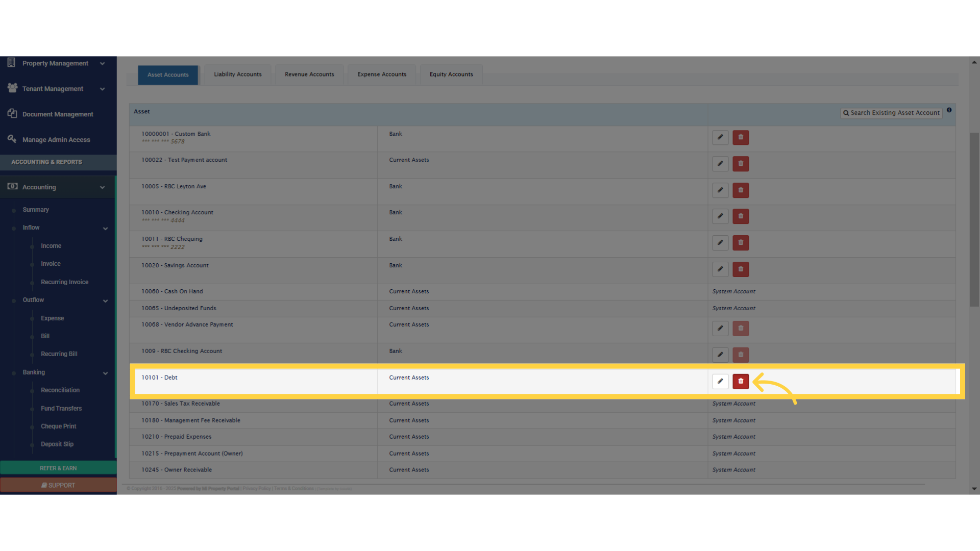Viewport: 980px width, 551px height.
Task: Delete the 10010 Checking Account row
Action: pyautogui.click(x=741, y=216)
